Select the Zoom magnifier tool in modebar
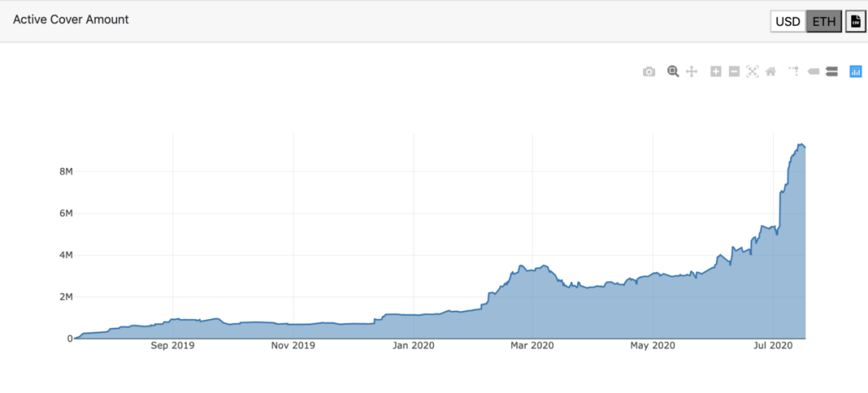This screenshot has height=393, width=868. [x=674, y=72]
